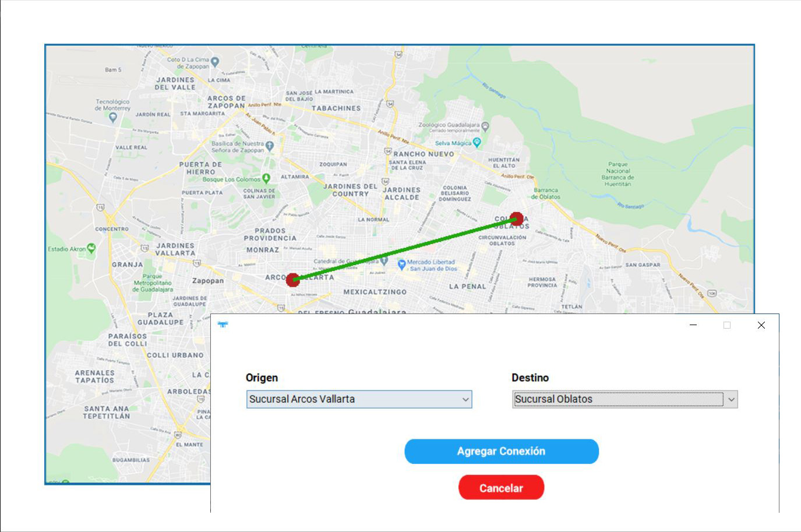Select the Selva Mágica map pin
Screen dimensions: 801x532
coord(477,142)
